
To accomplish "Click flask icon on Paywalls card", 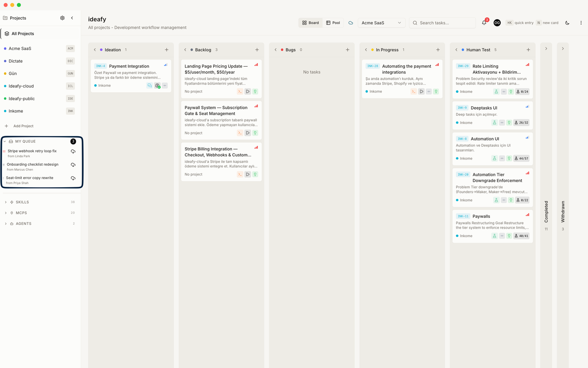I will click(494, 236).
